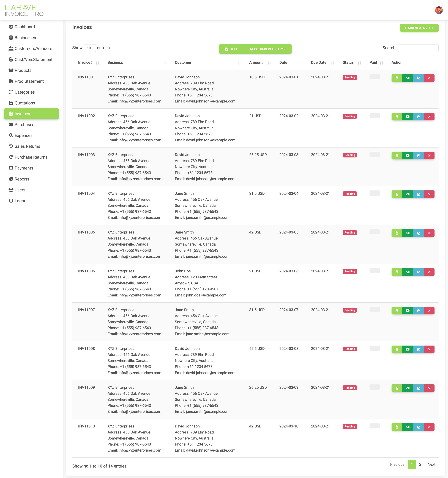Open Quotations in the sidebar
The image size is (448, 478).
25,103
